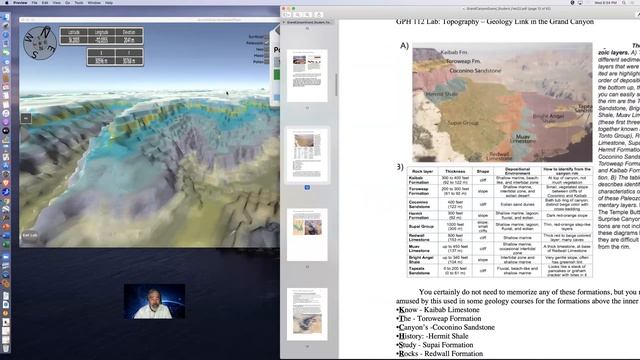The image size is (640, 360).
Task: Open Finder from the Dock
Action: click(6, 18)
